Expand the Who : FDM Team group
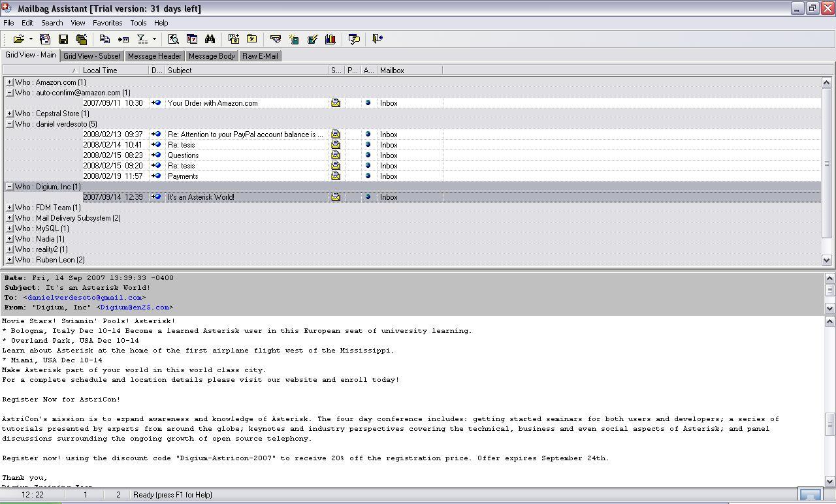Screen dimensions: 836x504 [x=9, y=208]
